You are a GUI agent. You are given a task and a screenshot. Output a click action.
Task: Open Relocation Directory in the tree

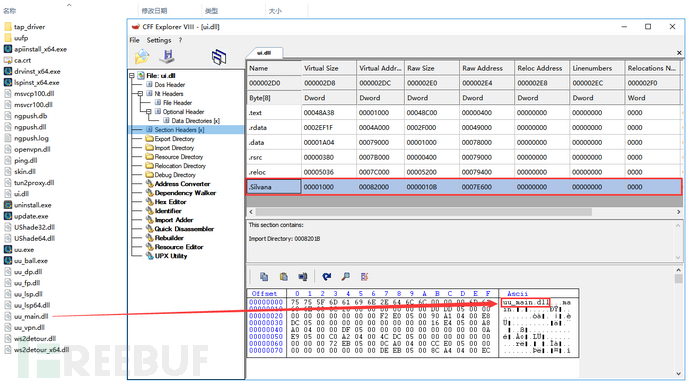click(x=180, y=166)
